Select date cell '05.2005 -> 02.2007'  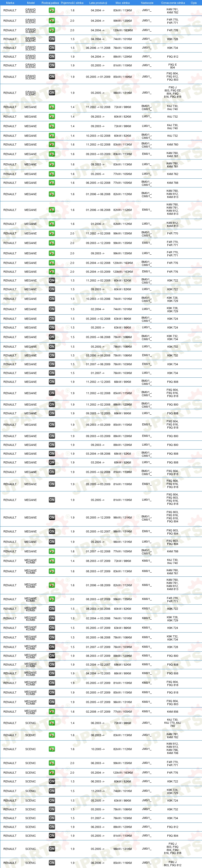click(x=98, y=531)
